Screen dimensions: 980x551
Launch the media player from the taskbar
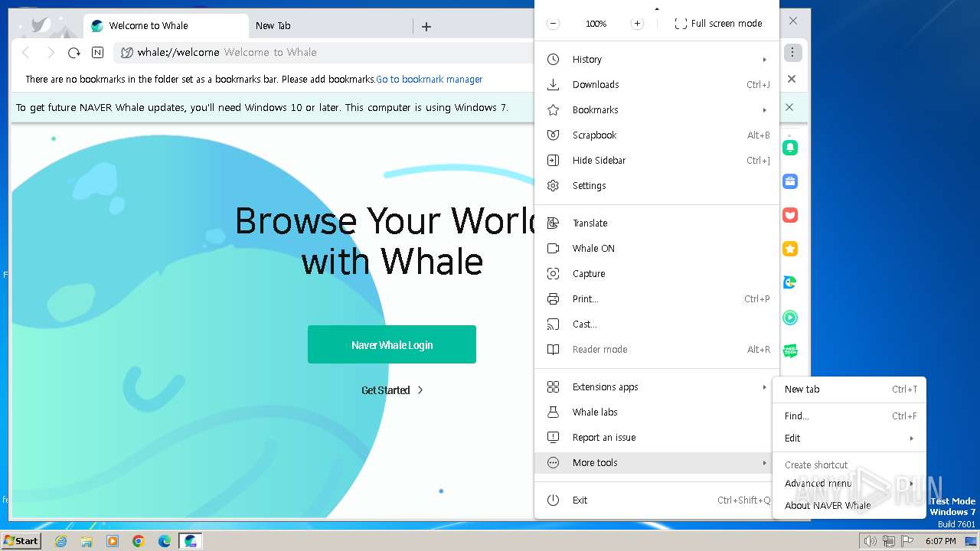[x=113, y=541]
